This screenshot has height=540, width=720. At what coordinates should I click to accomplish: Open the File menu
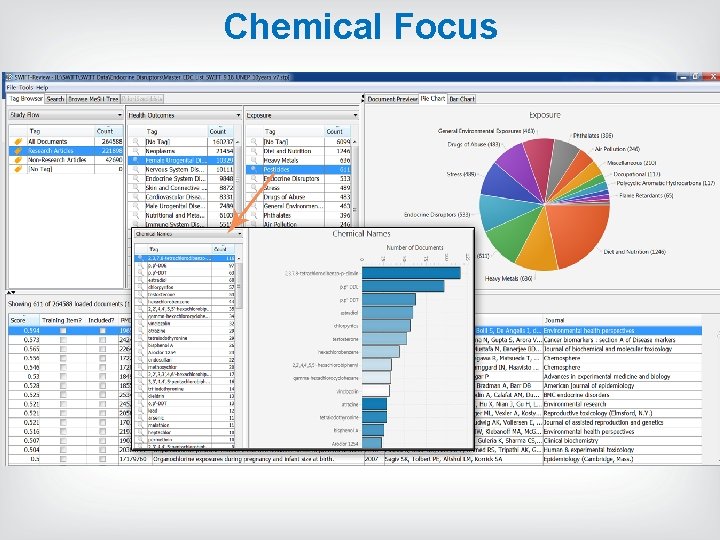click(x=11, y=87)
